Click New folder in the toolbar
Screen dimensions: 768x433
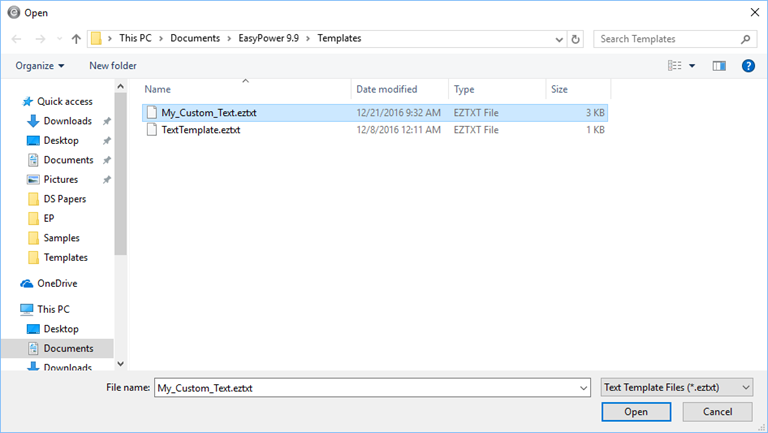(x=113, y=66)
